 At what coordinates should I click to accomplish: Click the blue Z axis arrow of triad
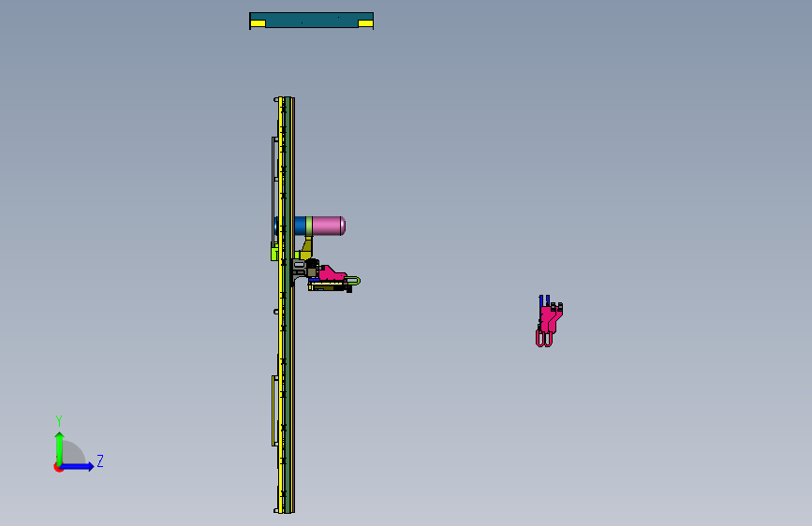point(78,466)
